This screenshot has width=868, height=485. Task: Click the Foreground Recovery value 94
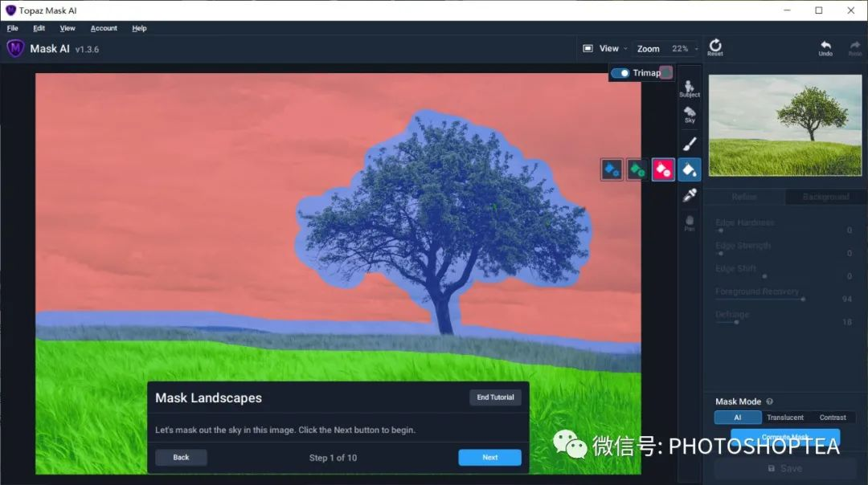pyautogui.click(x=846, y=300)
